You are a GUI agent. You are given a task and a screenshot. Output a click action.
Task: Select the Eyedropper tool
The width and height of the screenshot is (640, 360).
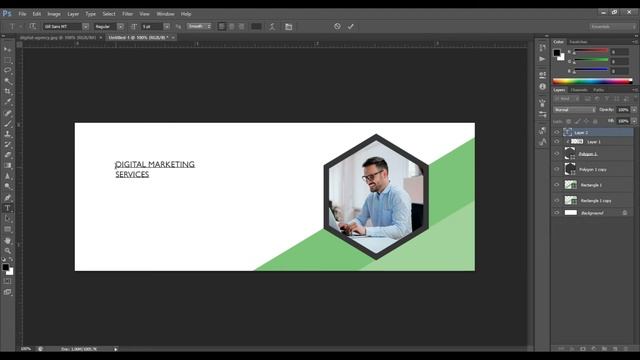(x=7, y=102)
